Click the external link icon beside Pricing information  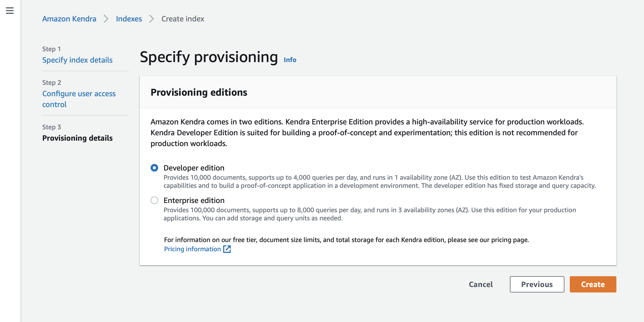[227, 249]
